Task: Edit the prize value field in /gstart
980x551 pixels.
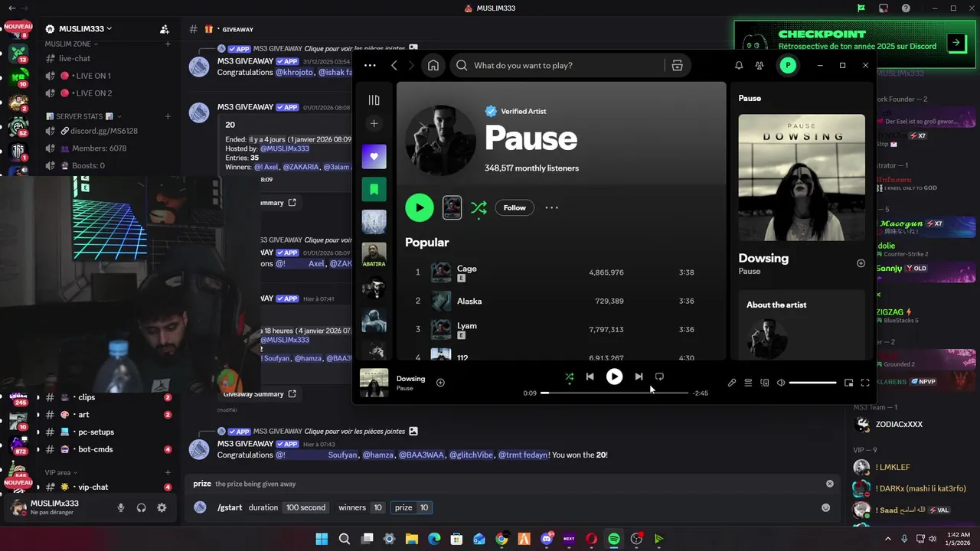Action: point(423,507)
